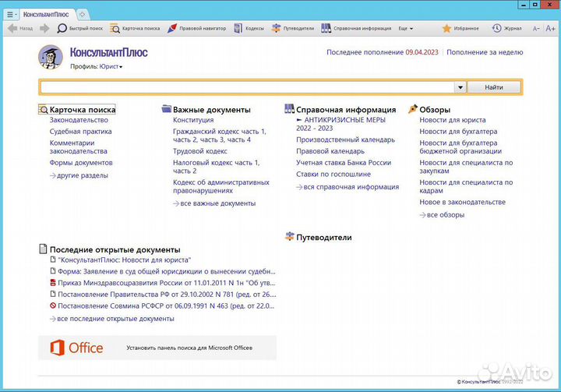This screenshot has height=392, width=561.
Task: Open Правовой календарь
Action: point(330,151)
